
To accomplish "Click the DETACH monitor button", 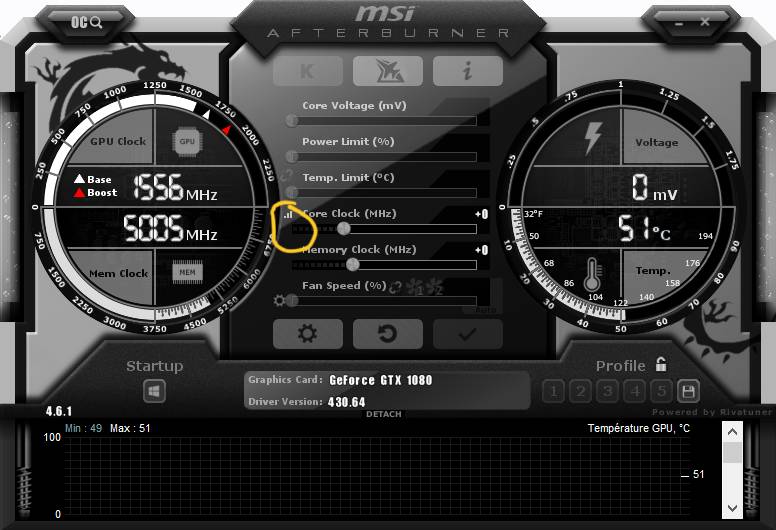I will (384, 414).
